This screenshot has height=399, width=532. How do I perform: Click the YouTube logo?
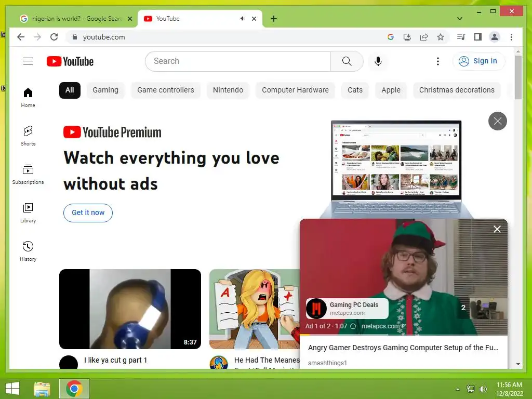[70, 61]
